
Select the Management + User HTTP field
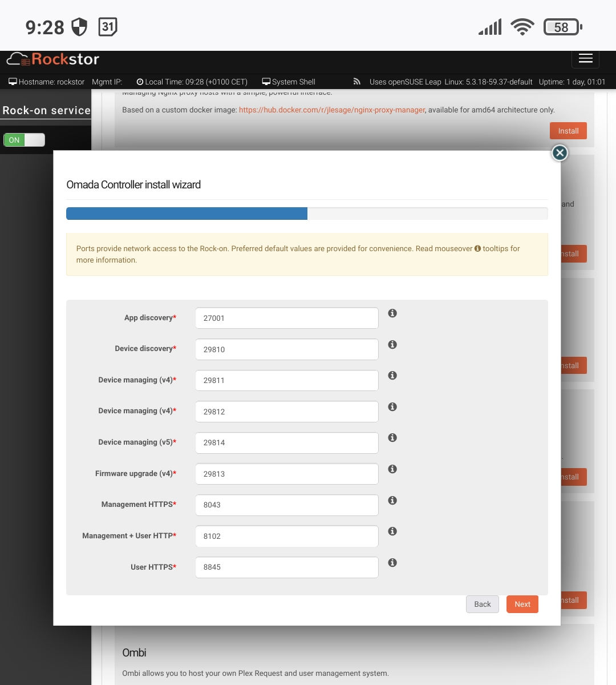[287, 536]
